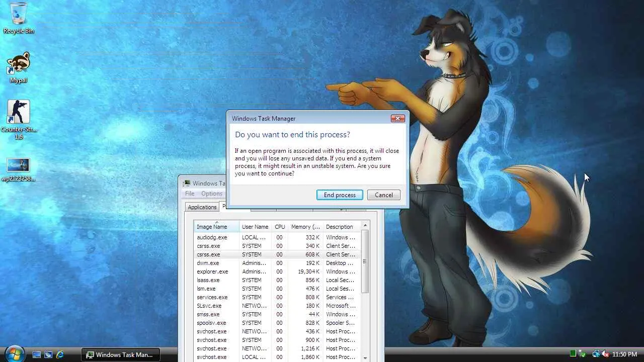Click the 44 K memory value

point(314,314)
